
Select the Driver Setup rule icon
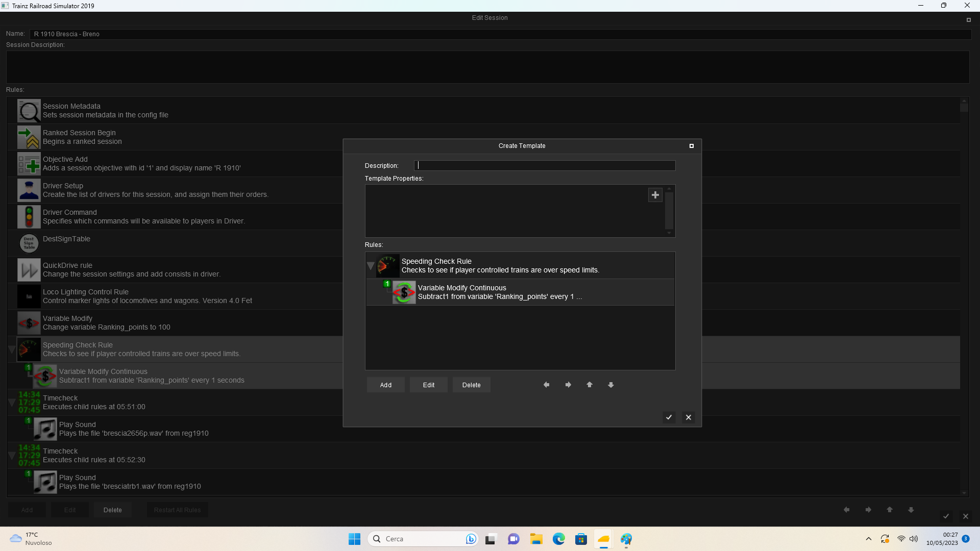[x=29, y=190]
